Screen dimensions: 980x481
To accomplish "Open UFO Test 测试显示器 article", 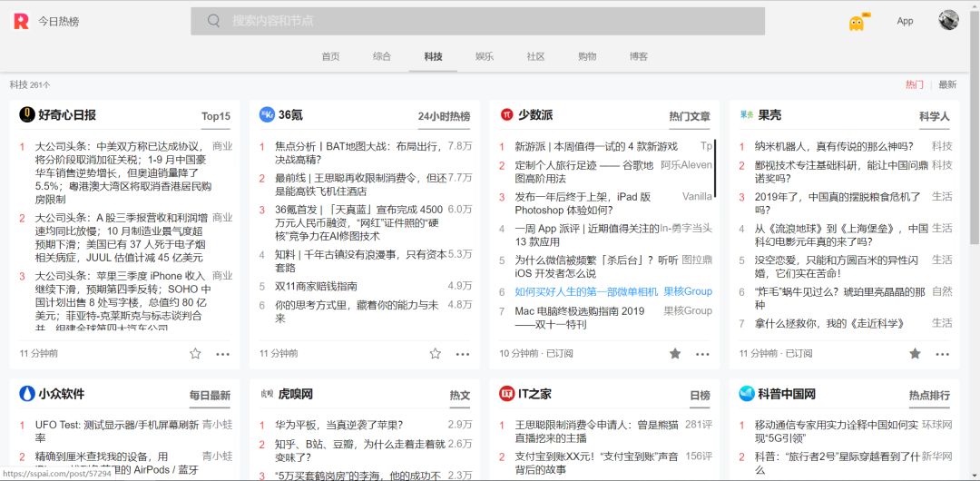I will (x=117, y=431).
